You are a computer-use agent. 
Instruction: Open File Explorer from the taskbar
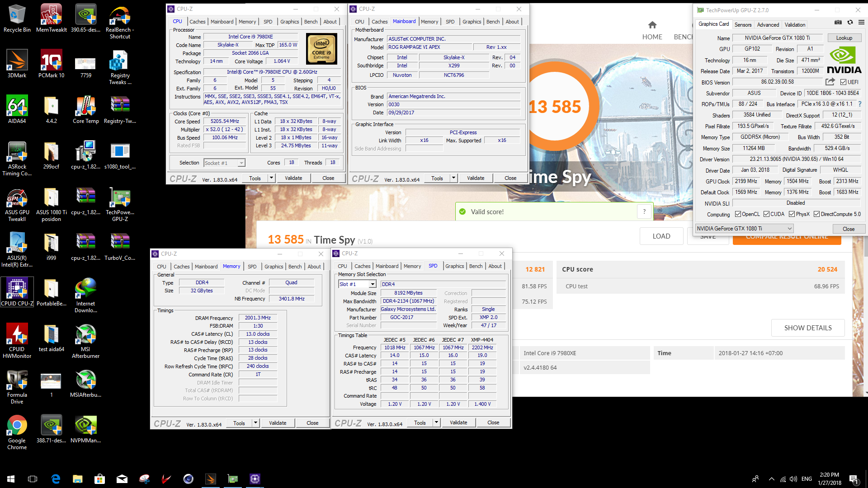click(x=78, y=479)
